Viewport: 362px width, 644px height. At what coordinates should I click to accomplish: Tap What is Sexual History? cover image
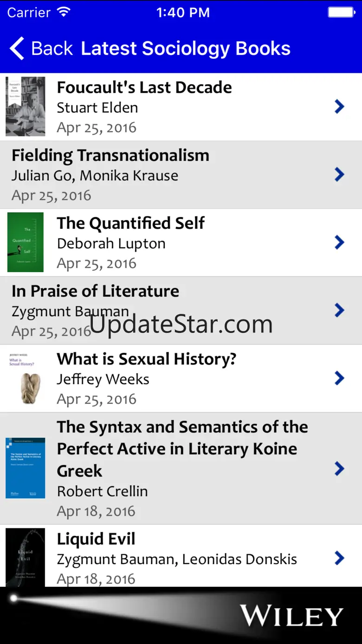[x=26, y=378]
